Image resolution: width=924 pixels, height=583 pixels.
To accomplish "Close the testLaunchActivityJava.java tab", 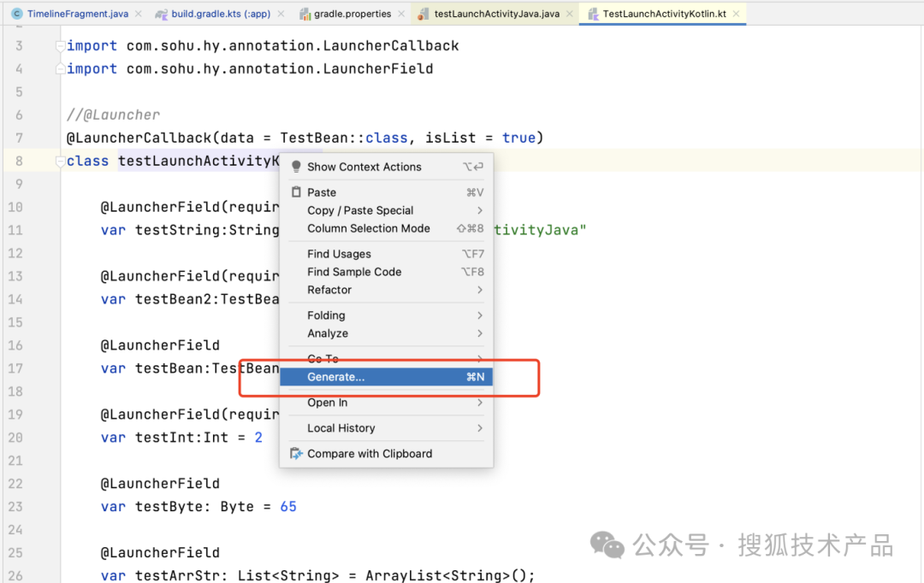I will [570, 14].
